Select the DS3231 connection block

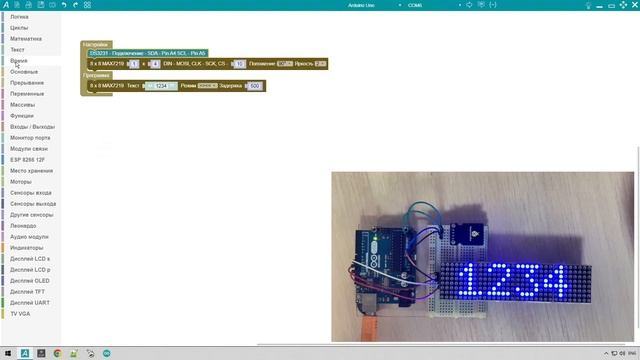tap(147, 53)
